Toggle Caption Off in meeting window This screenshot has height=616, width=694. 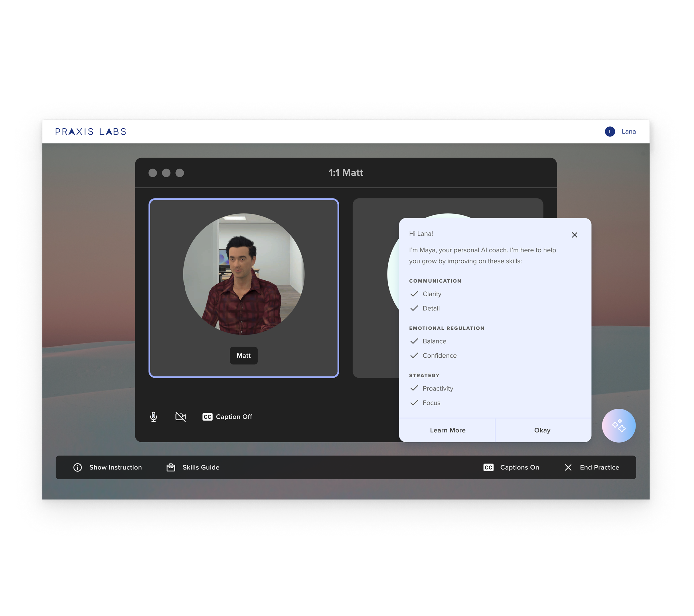click(x=234, y=417)
